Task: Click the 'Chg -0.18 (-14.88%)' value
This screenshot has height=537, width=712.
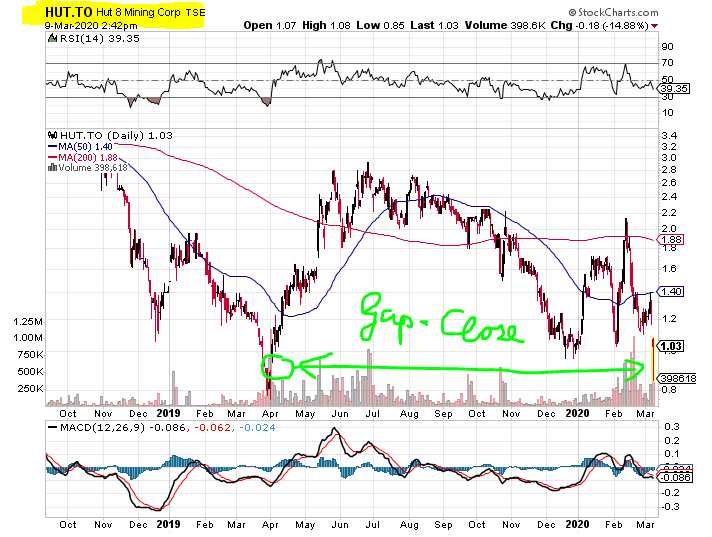Action: [599, 25]
